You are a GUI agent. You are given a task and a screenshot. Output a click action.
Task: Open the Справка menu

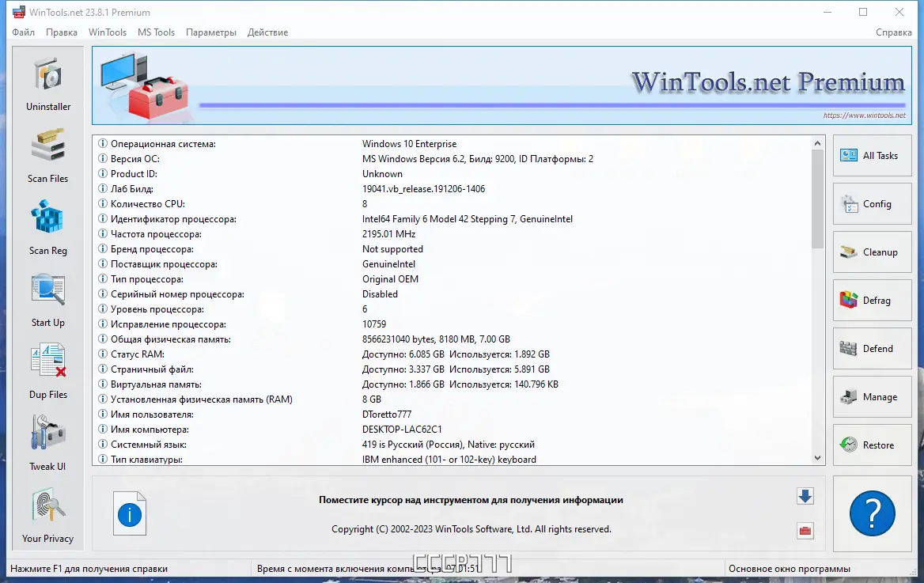coord(893,32)
